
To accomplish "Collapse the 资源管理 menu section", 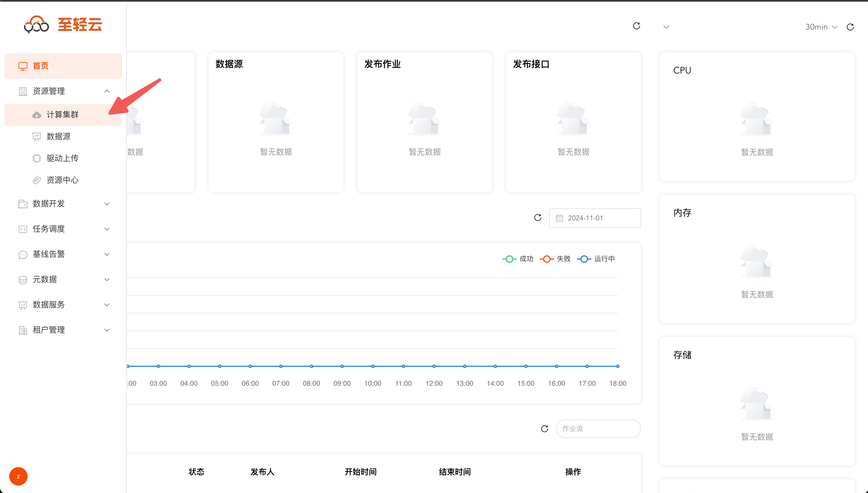I will (x=63, y=91).
